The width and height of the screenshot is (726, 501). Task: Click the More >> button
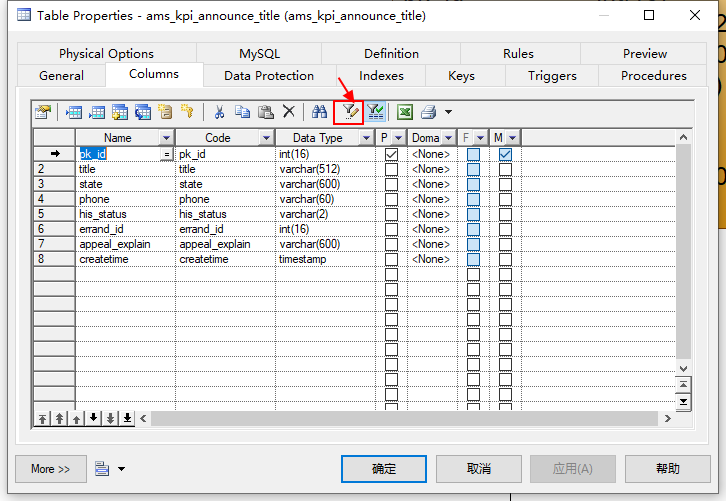point(50,469)
